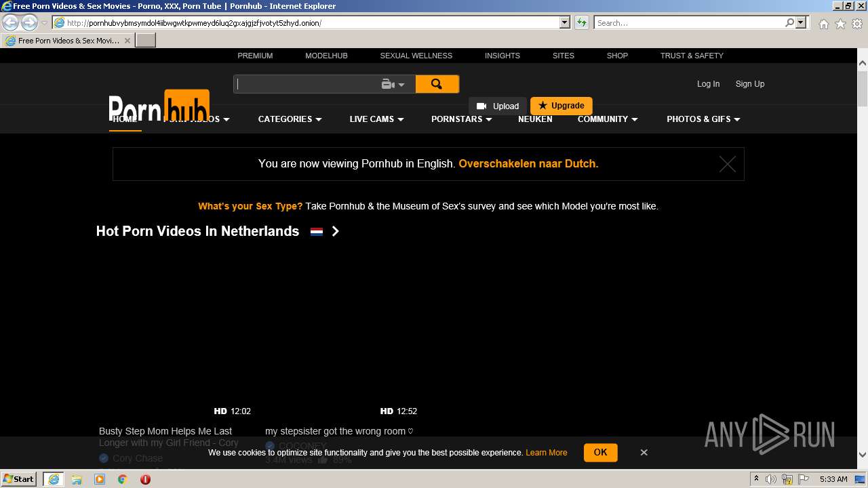This screenshot has width=868, height=488.
Task: Select the Free Porn Videos tab
Action: coord(68,41)
